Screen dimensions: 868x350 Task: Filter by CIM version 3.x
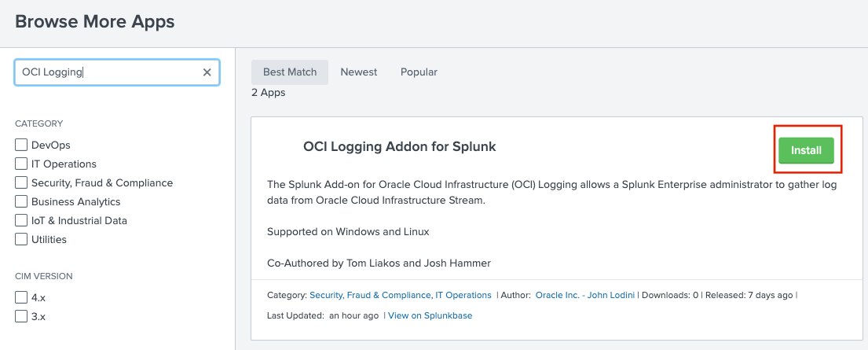coord(22,317)
